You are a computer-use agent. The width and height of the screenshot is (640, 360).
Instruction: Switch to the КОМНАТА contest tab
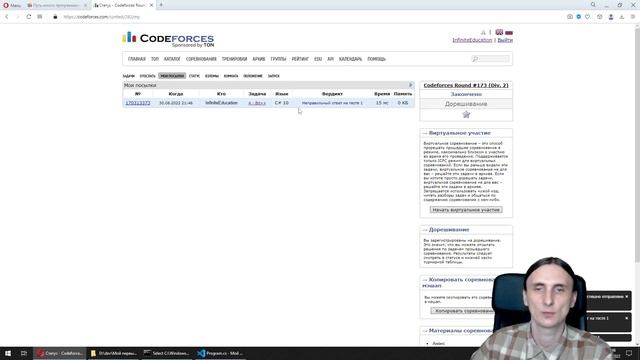point(231,76)
